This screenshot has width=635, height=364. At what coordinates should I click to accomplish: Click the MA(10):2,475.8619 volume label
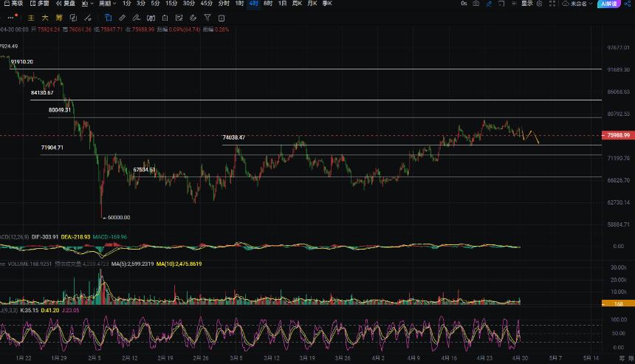click(x=179, y=264)
